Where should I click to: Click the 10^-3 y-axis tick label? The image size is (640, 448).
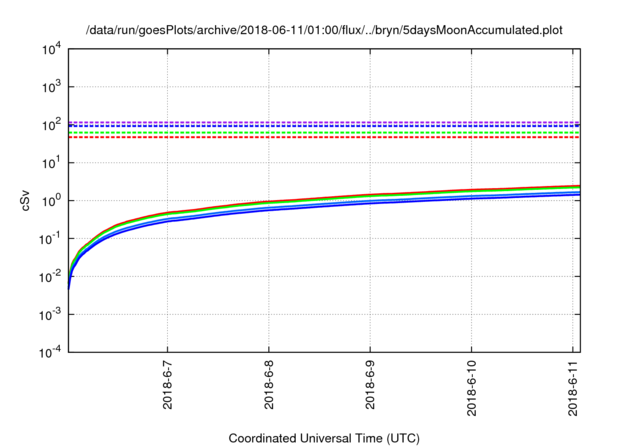click(50, 314)
